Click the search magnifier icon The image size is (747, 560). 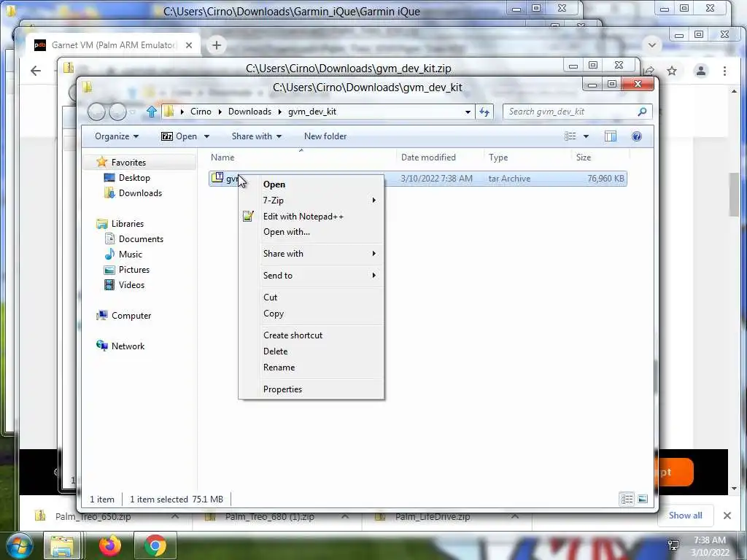642,112
